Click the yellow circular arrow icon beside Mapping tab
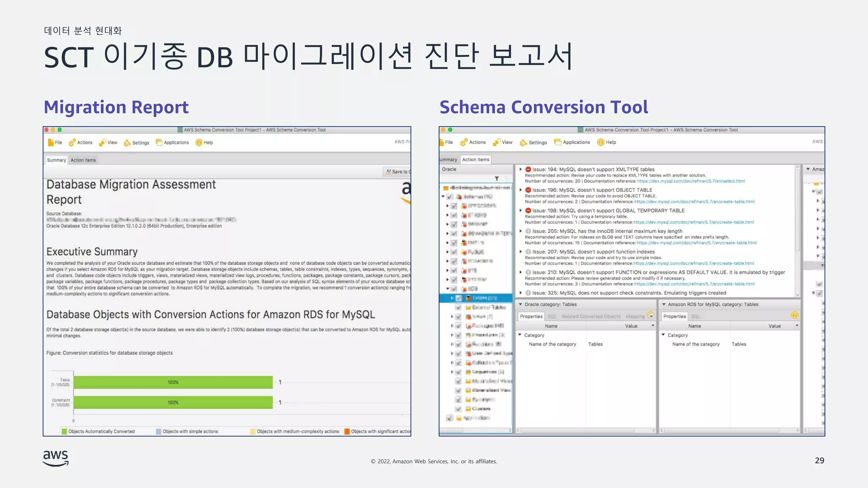Screen dimensions: 868x488 coord(651,316)
